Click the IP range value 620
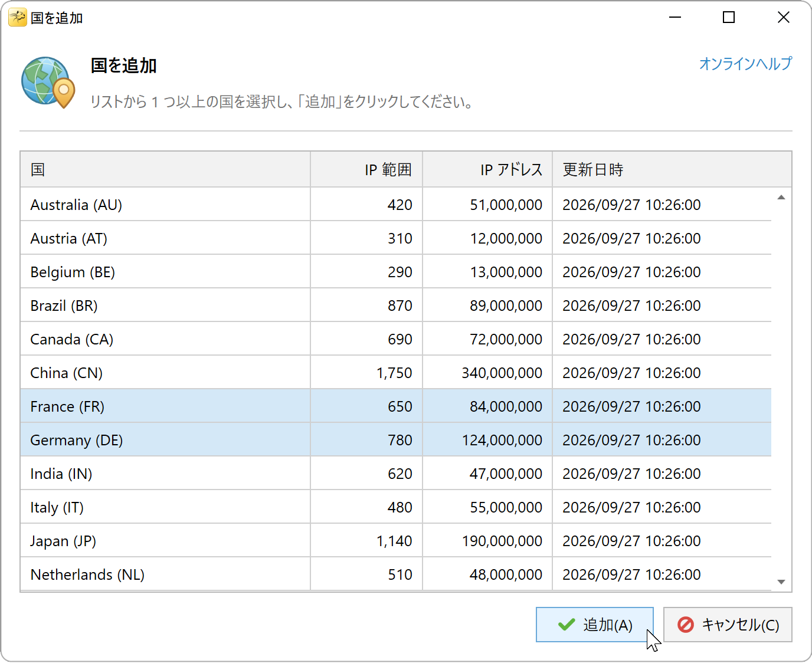This screenshot has width=812, height=670. tap(400, 474)
